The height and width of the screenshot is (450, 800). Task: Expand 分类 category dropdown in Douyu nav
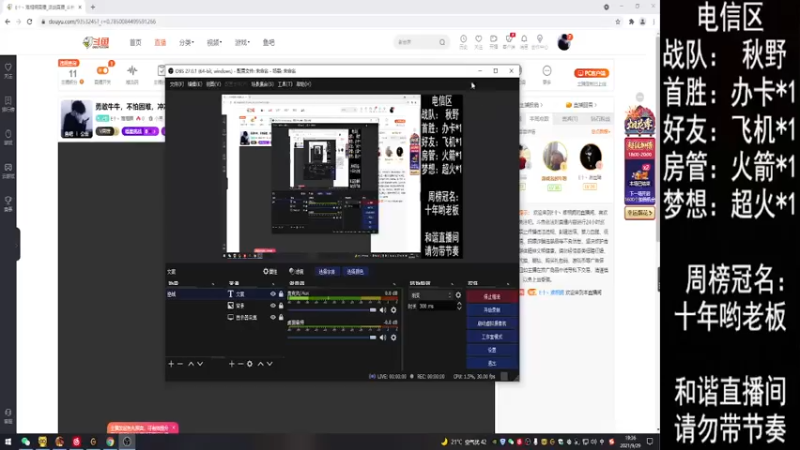(x=186, y=42)
